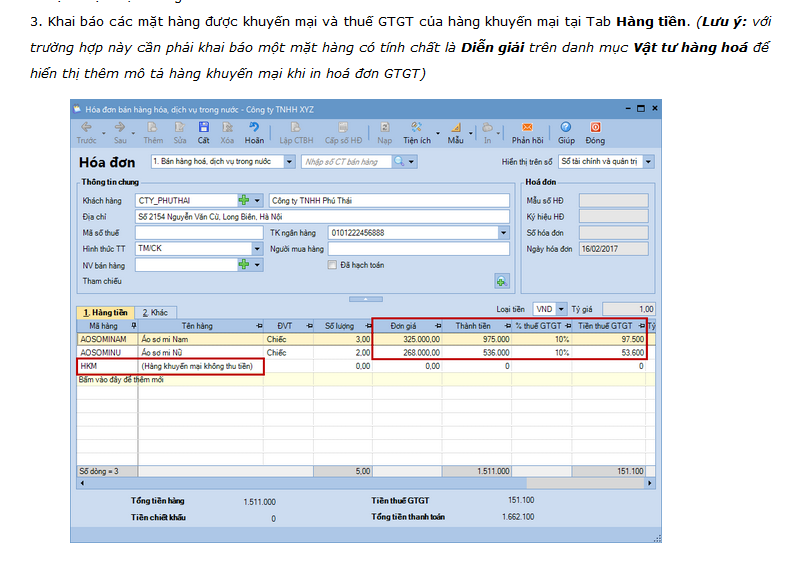This screenshot has height=561, width=789.
Task: Go to previous record with Trước
Action: 86,133
